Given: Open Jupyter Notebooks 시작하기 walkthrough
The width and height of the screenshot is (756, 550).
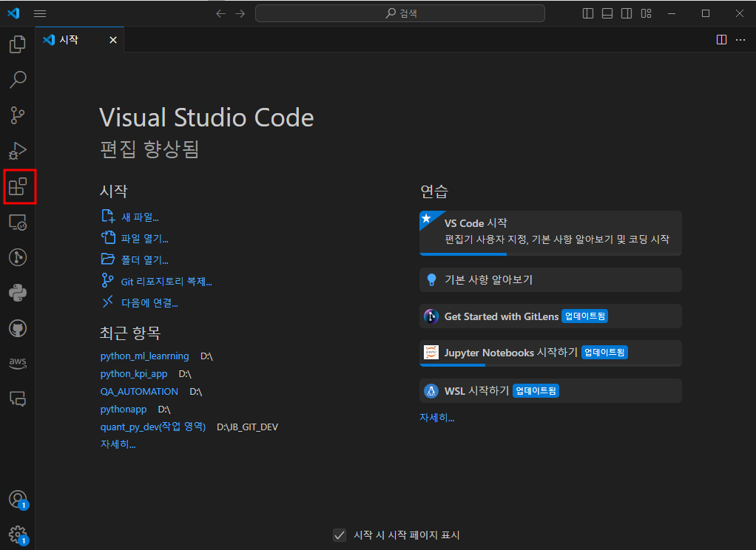Looking at the screenshot, I should pyautogui.click(x=550, y=353).
